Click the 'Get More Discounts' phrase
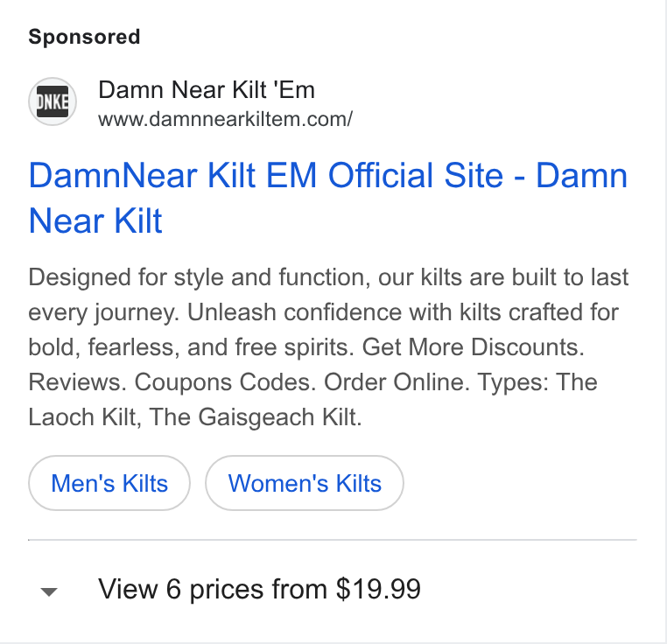 473,347
